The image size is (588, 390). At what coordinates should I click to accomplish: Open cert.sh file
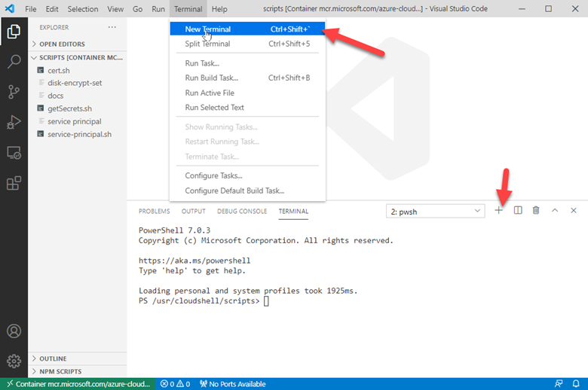pyautogui.click(x=77, y=71)
